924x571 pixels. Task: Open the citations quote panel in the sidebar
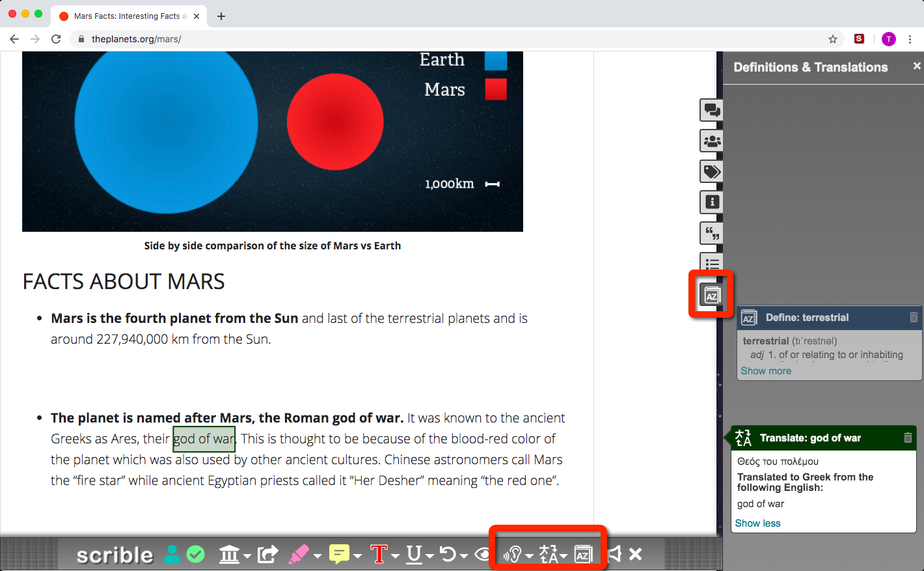click(x=711, y=233)
